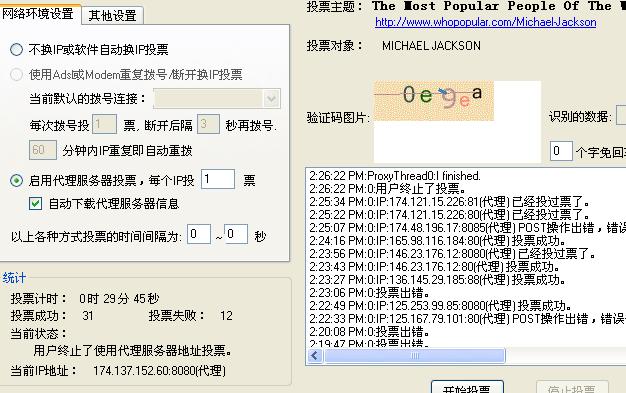Select 启用代理服务器投票 radio button
Viewport: 626px width, 393px height.
16,181
